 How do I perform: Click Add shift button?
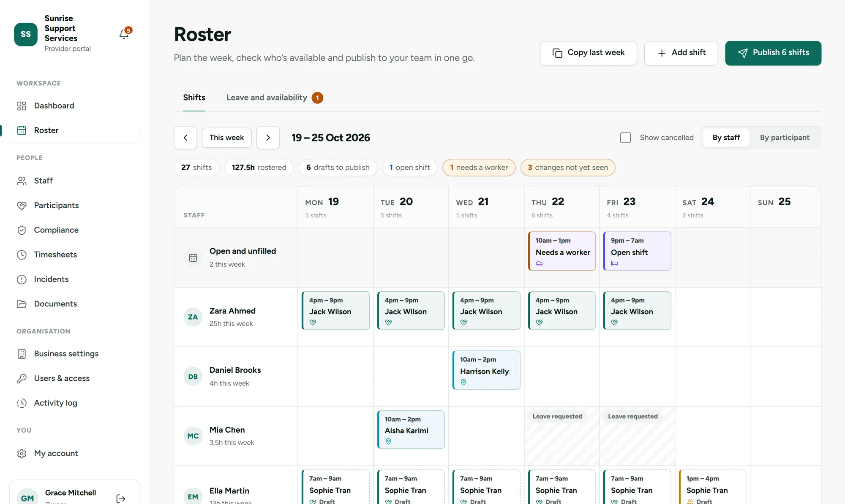(681, 53)
